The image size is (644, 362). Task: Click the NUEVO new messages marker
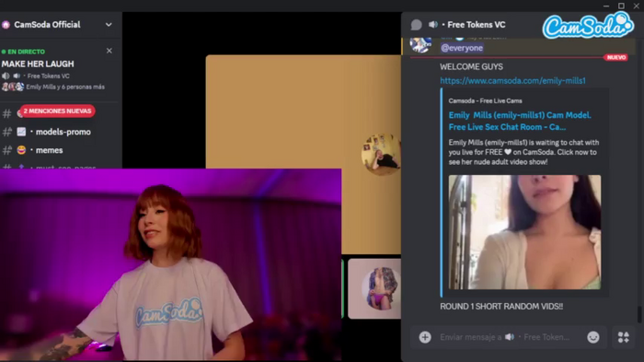pos(616,58)
